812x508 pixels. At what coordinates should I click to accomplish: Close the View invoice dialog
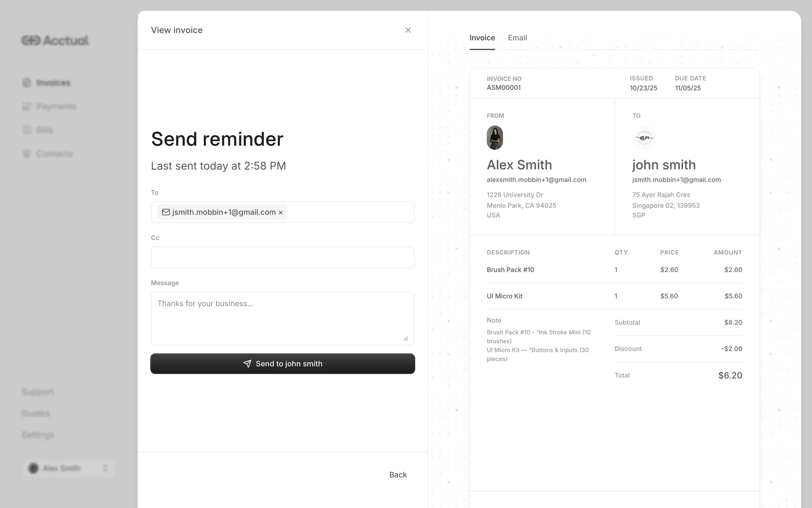pyautogui.click(x=408, y=30)
